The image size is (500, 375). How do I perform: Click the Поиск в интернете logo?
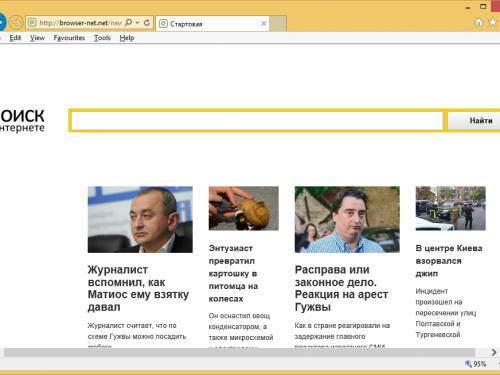tap(22, 121)
